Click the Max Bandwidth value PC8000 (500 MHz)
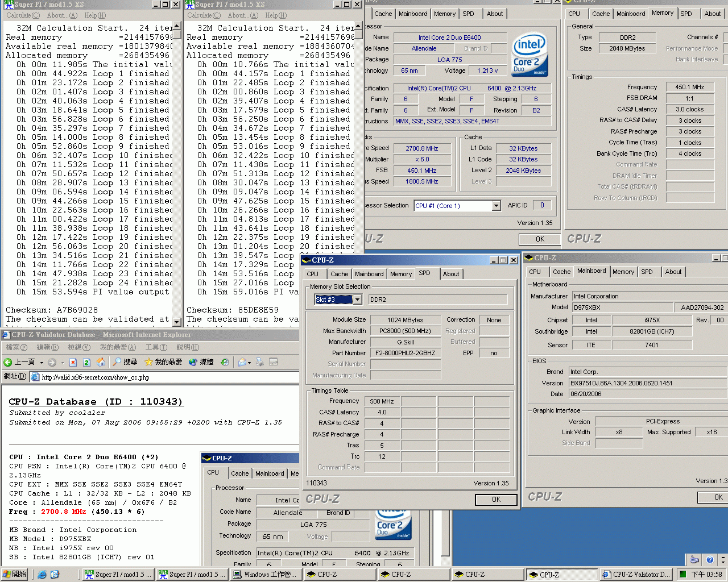The image size is (728, 582). coord(405,331)
